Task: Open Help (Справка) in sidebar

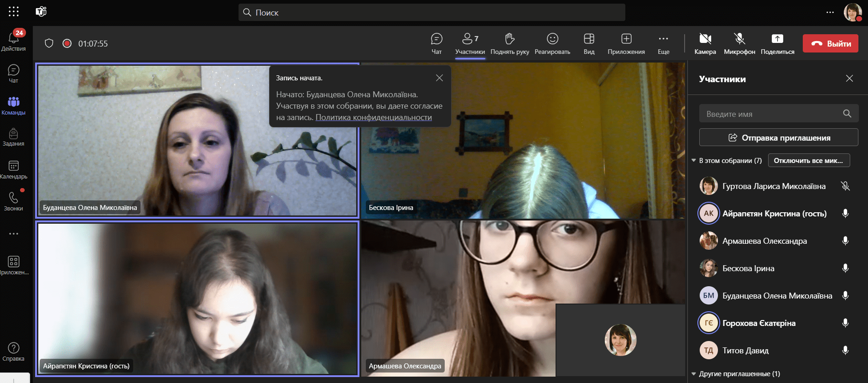Action: pyautogui.click(x=14, y=352)
